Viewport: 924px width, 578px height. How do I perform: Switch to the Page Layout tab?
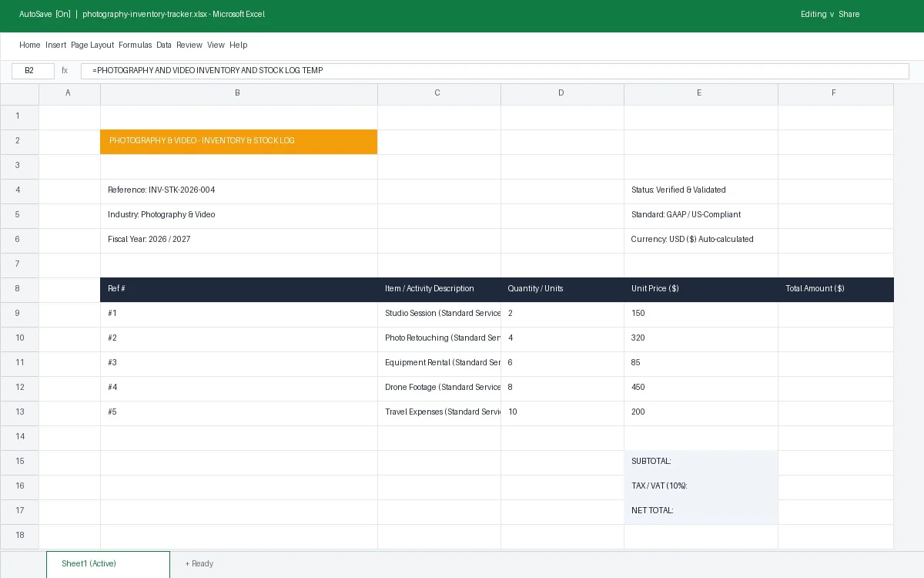coord(92,45)
